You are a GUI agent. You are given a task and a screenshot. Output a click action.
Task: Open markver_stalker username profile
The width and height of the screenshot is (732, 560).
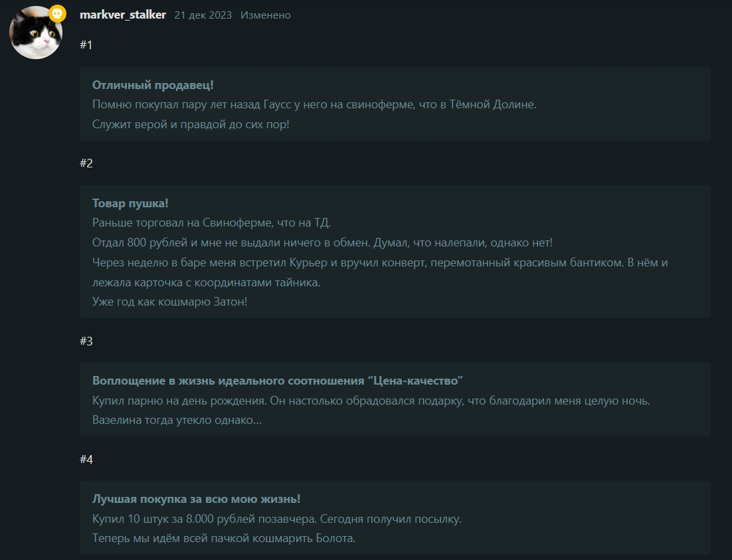click(123, 15)
